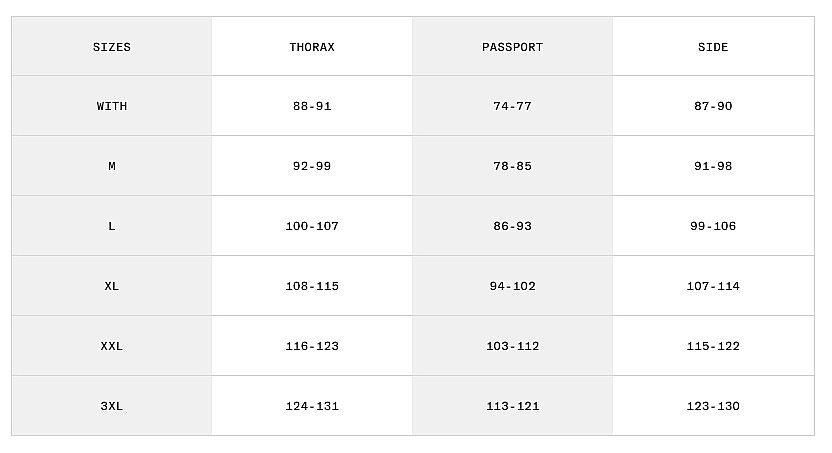Click thorax value 116-123
Viewport: 832px width, 453px height.
click(x=312, y=346)
